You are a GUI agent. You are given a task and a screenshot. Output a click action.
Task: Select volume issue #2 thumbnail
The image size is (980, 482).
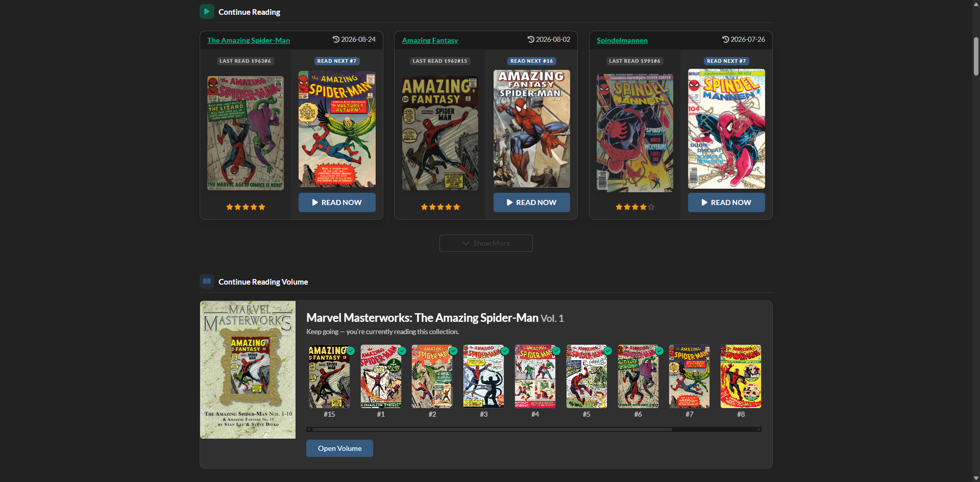pos(432,376)
